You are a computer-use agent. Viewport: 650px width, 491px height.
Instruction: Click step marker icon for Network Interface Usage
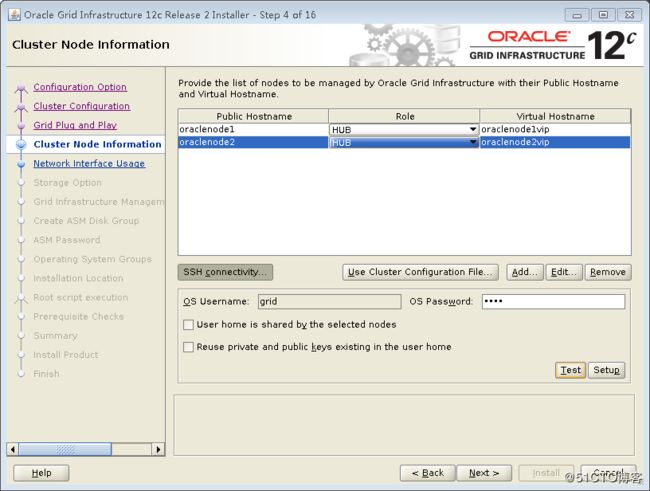tap(21, 164)
